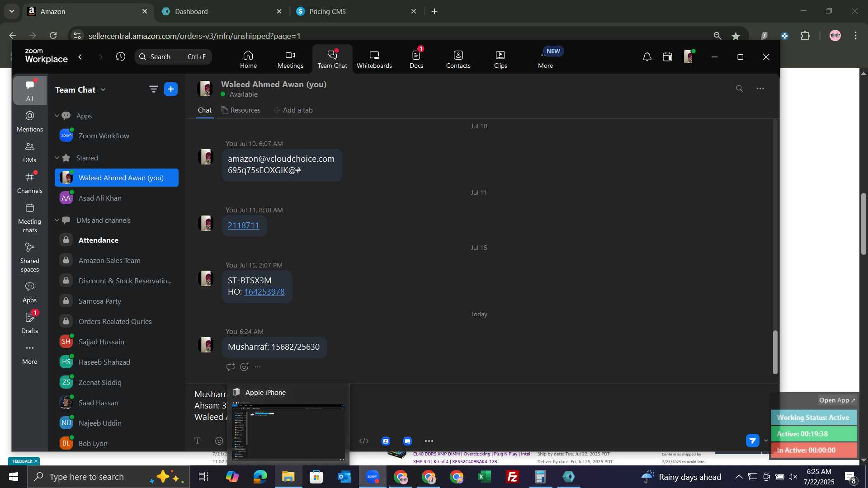Open Amazon Sales Team channel
Screen dimensions: 868x488
pyautogui.click(x=117, y=260)
